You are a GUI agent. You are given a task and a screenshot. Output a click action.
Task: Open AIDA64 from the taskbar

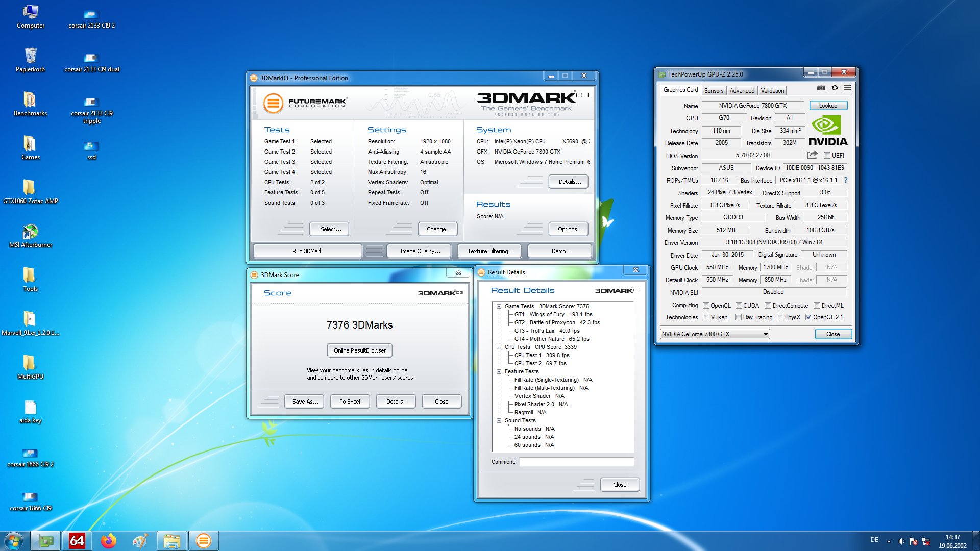pos(77,541)
